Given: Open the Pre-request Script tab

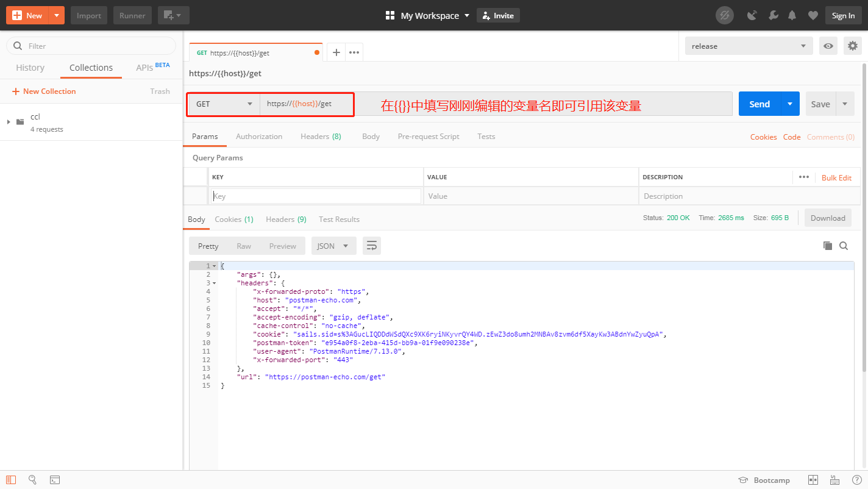Looking at the screenshot, I should 429,137.
